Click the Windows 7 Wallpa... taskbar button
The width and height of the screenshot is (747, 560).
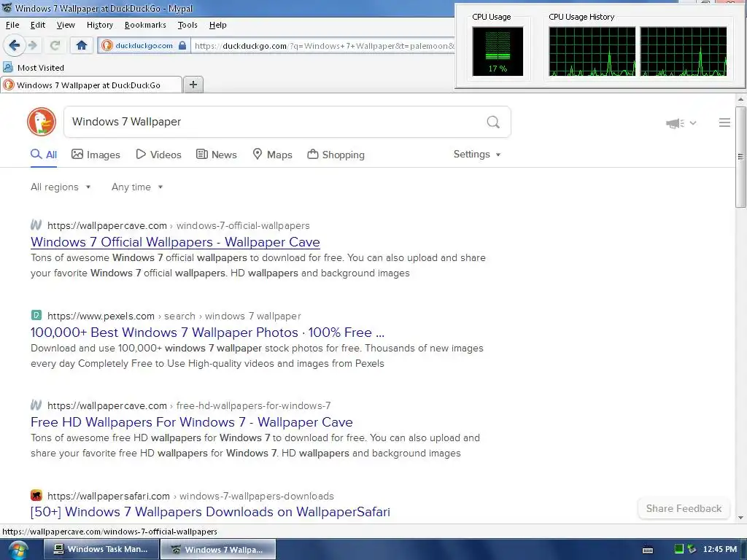click(217, 550)
